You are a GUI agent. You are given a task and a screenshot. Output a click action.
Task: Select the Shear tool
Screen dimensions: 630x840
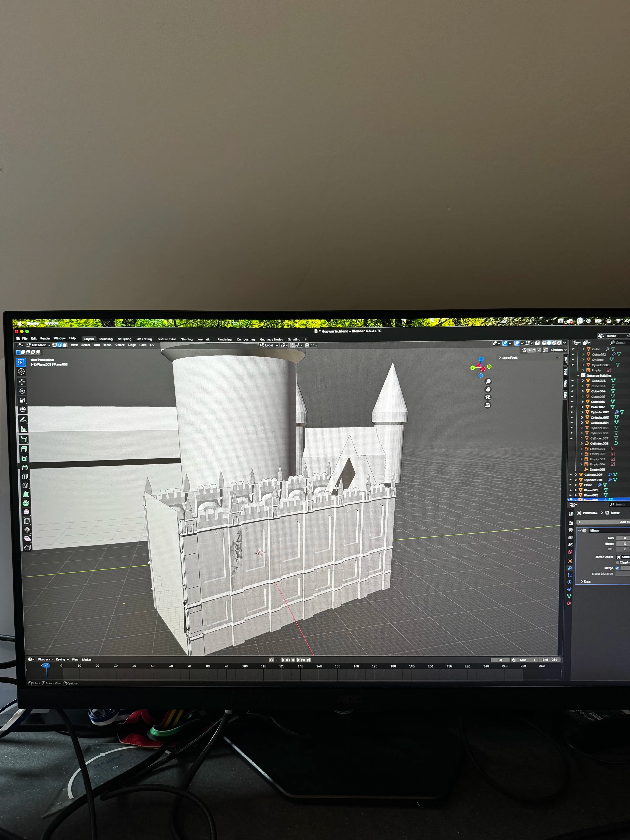click(x=27, y=538)
